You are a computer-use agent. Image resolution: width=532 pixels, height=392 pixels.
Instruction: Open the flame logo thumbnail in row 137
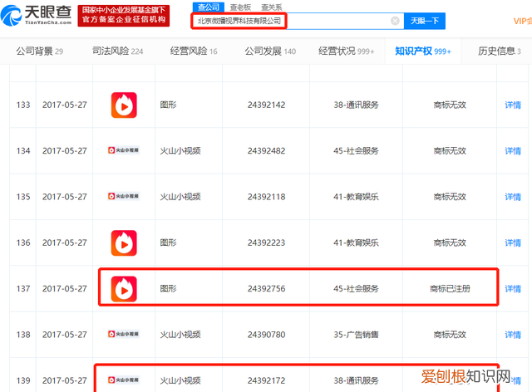pyautogui.click(x=124, y=289)
